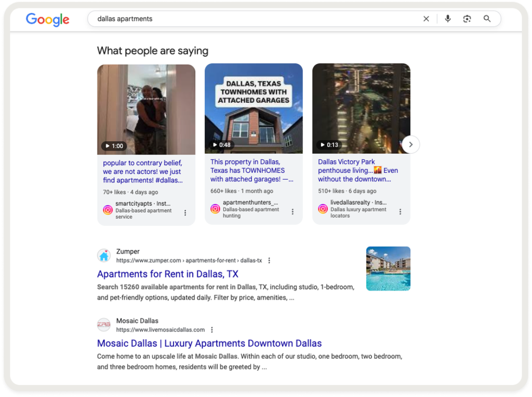Open more options for livedallasrealty card

pos(400,212)
